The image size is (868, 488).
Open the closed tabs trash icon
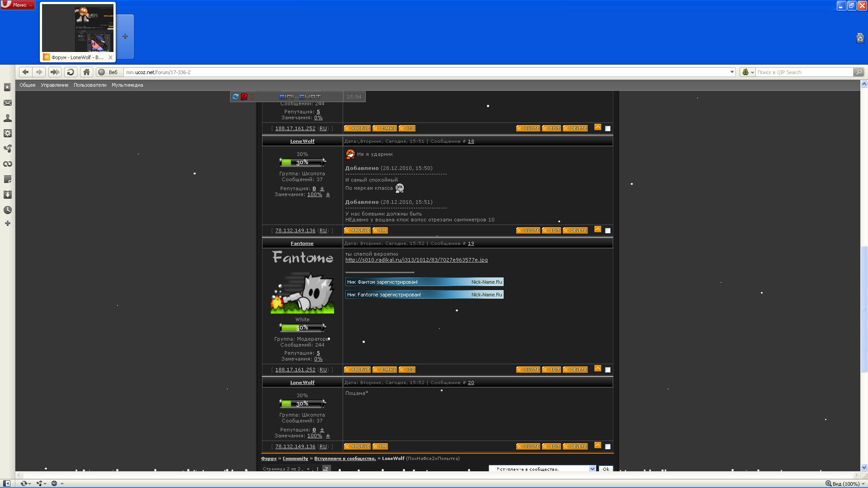tap(860, 38)
